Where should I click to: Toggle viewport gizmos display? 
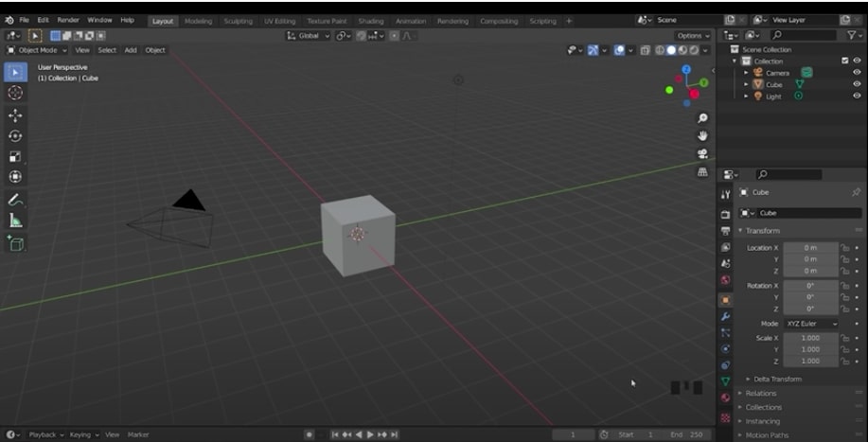coord(593,50)
